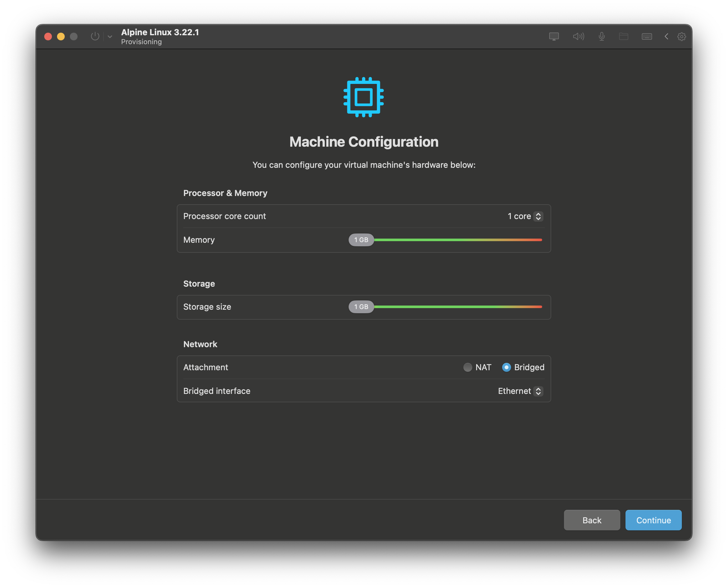Click the left chevron collapse toolbar icon

point(666,36)
